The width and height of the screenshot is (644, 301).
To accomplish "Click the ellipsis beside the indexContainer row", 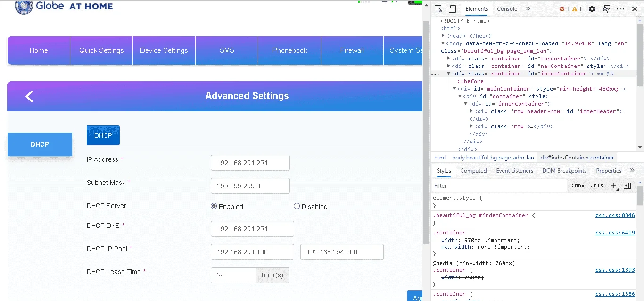I will (435, 74).
